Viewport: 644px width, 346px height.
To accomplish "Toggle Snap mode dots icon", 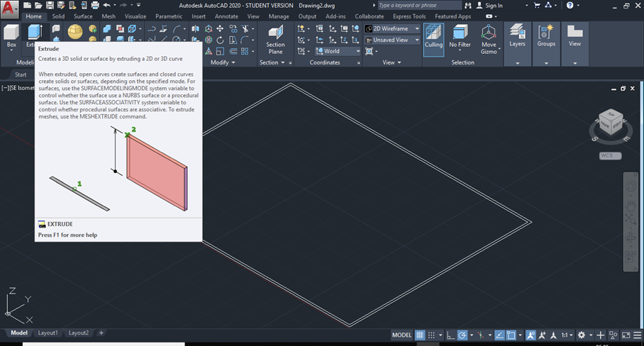I will click(431, 335).
